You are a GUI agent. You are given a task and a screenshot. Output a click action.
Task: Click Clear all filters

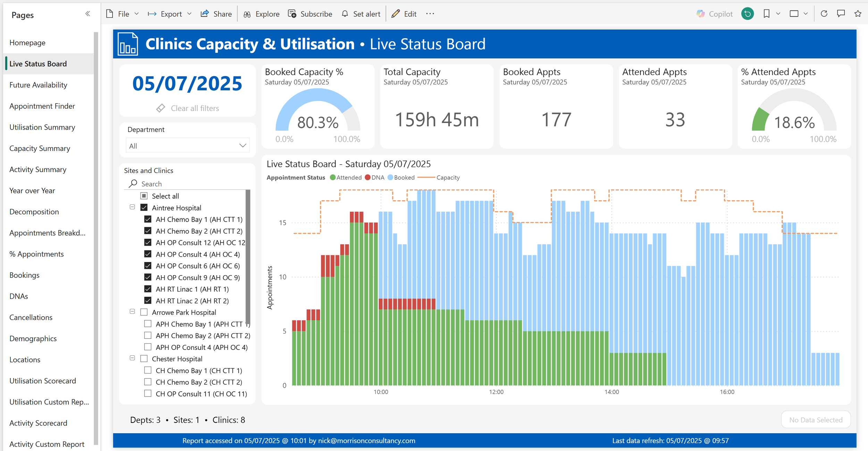tap(187, 108)
